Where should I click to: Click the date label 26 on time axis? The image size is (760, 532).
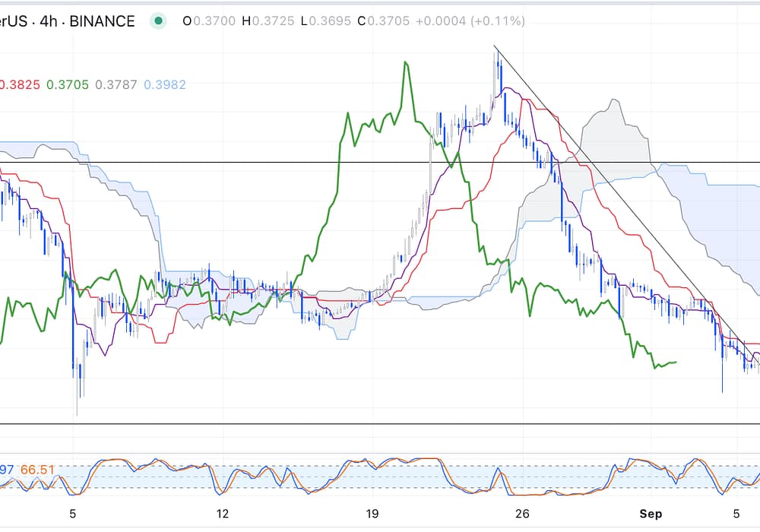pyautogui.click(x=522, y=513)
